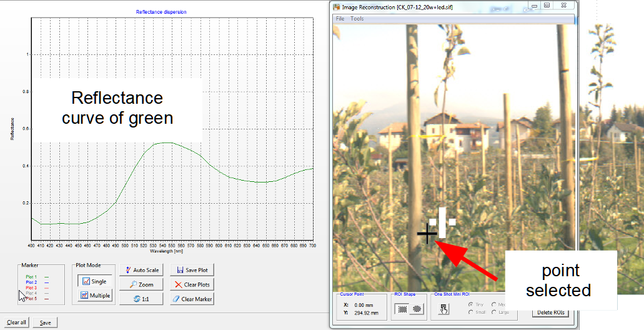Click the bottom Save button
Screen dimensions: 644x330
click(46, 322)
